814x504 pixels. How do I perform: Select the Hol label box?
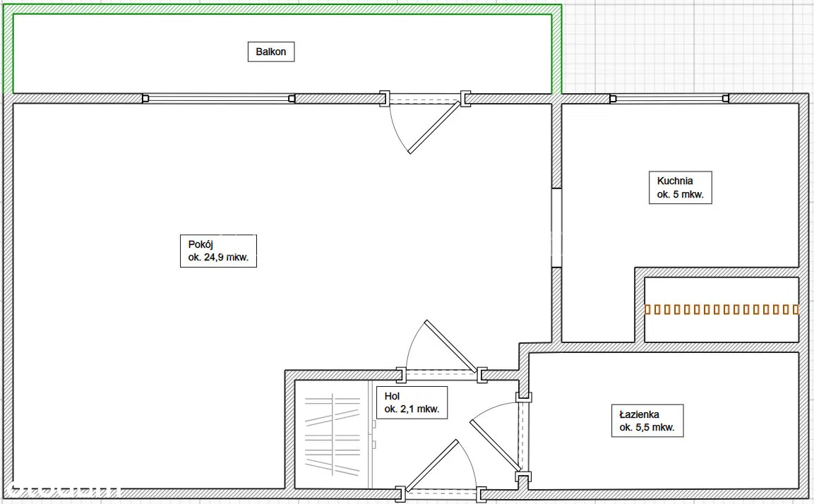coord(413,402)
